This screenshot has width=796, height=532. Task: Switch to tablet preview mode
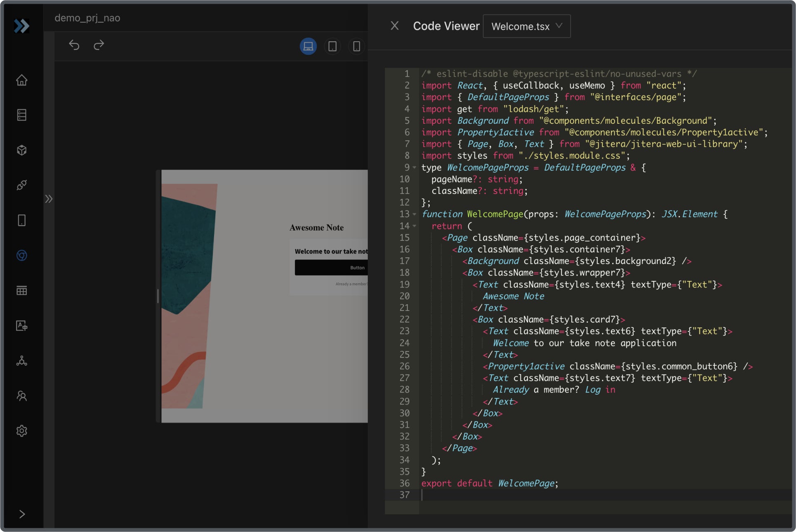pos(332,46)
